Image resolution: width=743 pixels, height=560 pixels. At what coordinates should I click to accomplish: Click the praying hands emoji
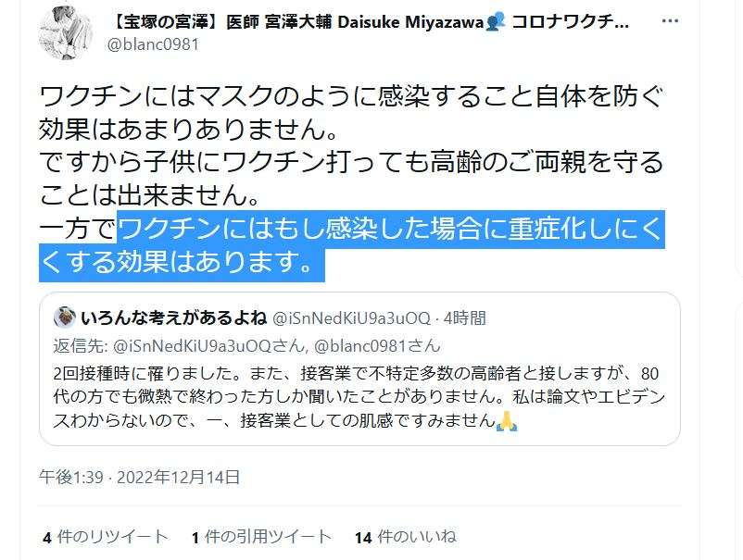point(507,420)
